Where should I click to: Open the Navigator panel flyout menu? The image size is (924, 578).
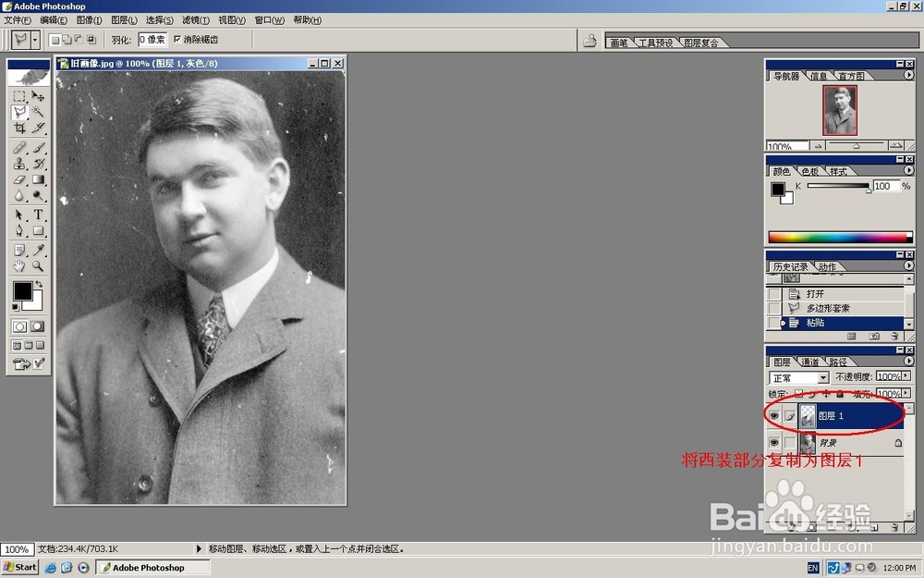point(908,75)
